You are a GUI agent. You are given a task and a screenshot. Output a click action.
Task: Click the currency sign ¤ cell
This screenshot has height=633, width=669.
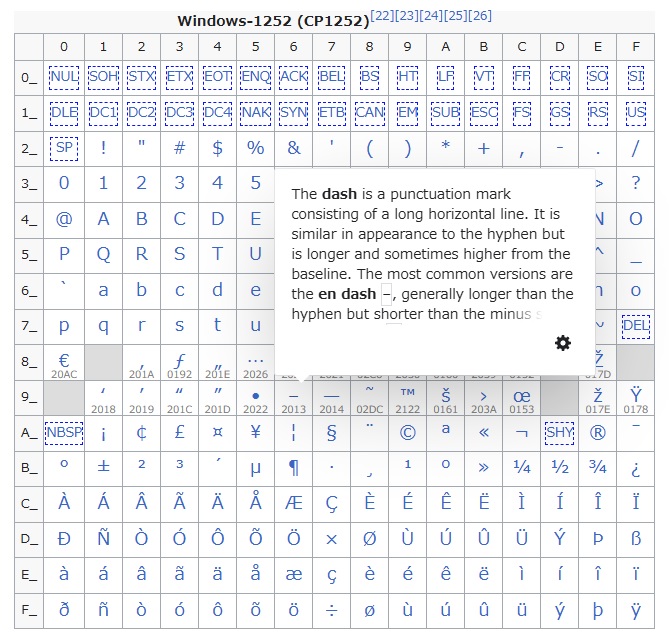tap(217, 433)
